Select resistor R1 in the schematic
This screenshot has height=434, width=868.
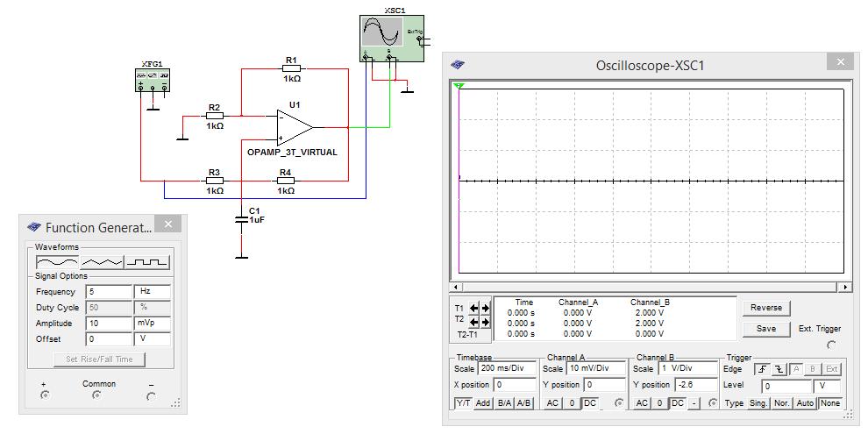pos(291,68)
